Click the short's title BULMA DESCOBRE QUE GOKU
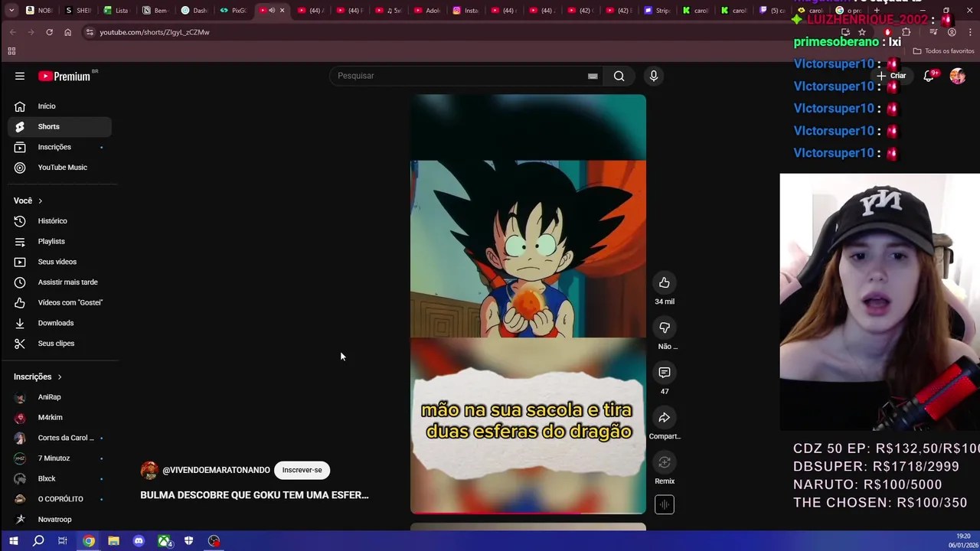The width and height of the screenshot is (980, 551). tap(254, 495)
